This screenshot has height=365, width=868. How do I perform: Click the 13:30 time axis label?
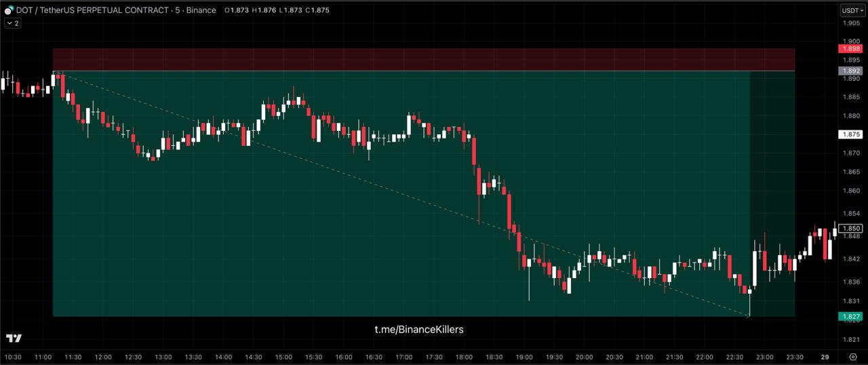[193, 357]
